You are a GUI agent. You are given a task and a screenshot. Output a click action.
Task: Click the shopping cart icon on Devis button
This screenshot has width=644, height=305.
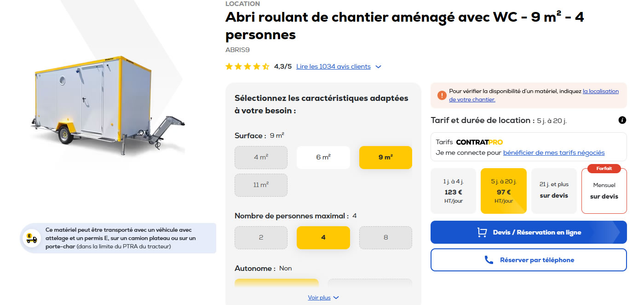pos(482,232)
